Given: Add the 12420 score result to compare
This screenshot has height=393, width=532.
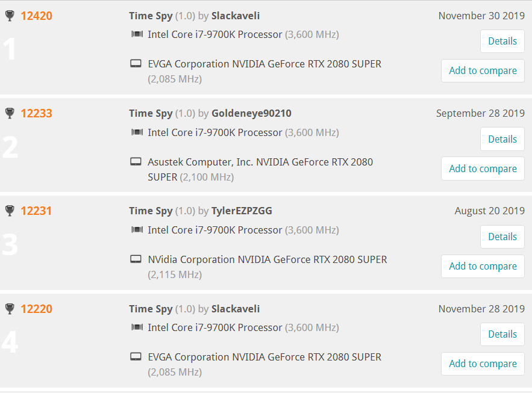Looking at the screenshot, I should click(483, 71).
